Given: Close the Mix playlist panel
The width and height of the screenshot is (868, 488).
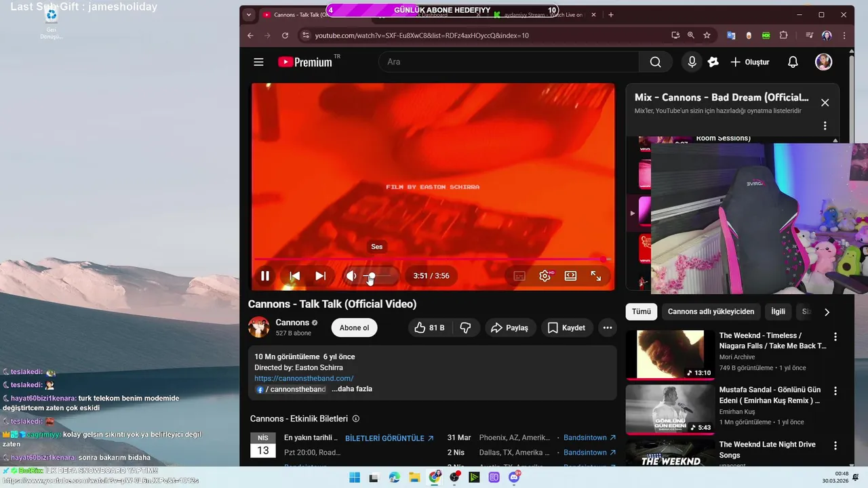Looking at the screenshot, I should point(825,102).
